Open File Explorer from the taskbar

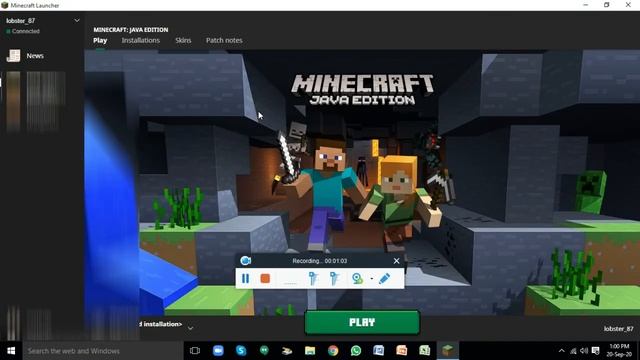coord(310,351)
